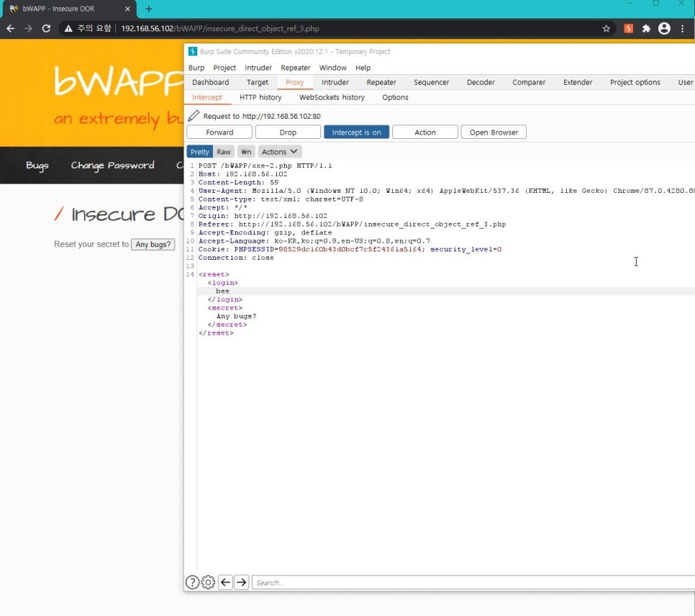Screen dimensions: 695x616
Task: Switch message view to Raw
Action: [223, 152]
